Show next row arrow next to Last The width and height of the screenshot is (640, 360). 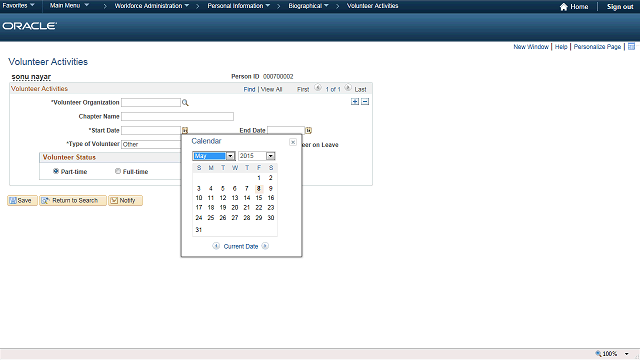coord(348,88)
